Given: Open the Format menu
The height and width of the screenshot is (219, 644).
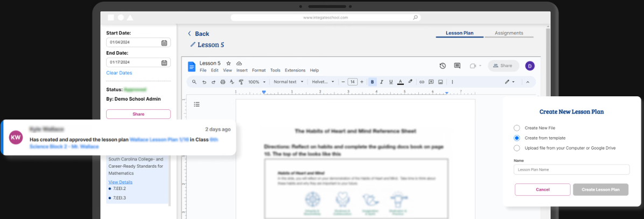Looking at the screenshot, I should [x=259, y=70].
